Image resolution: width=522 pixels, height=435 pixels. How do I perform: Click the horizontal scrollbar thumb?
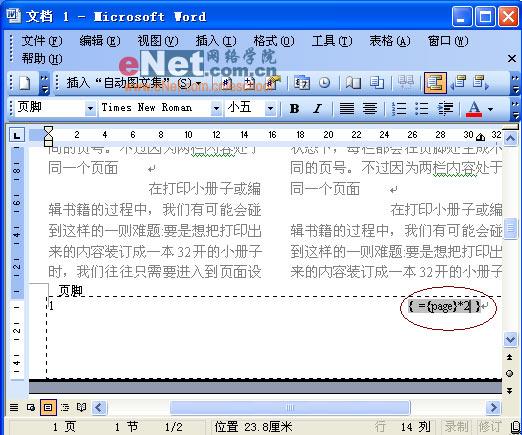tap(290, 407)
